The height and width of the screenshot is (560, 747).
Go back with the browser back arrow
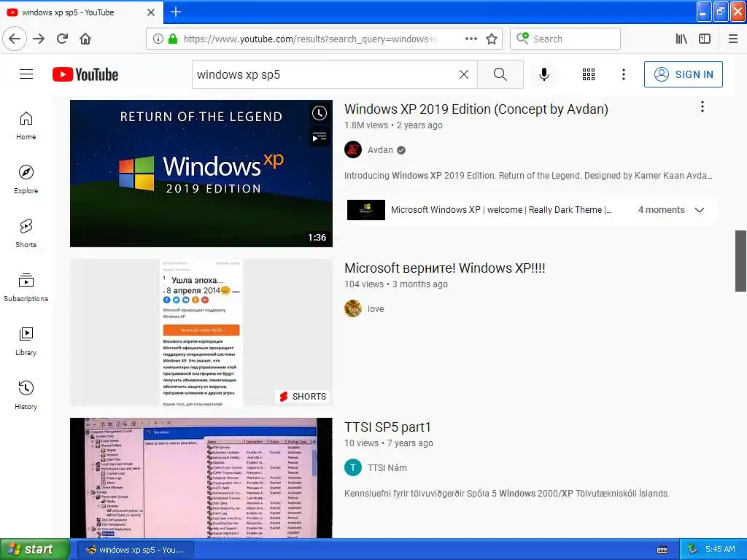(x=15, y=39)
